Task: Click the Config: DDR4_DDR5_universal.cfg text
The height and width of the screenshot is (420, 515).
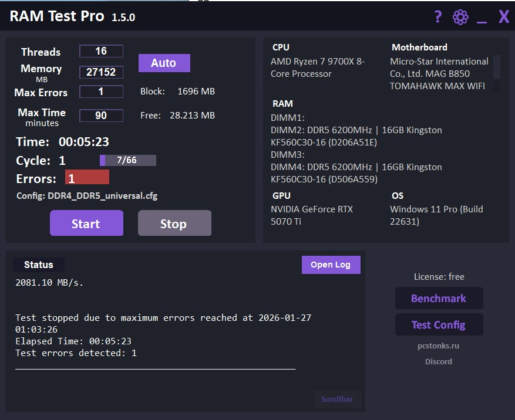Action: pyautogui.click(x=87, y=196)
